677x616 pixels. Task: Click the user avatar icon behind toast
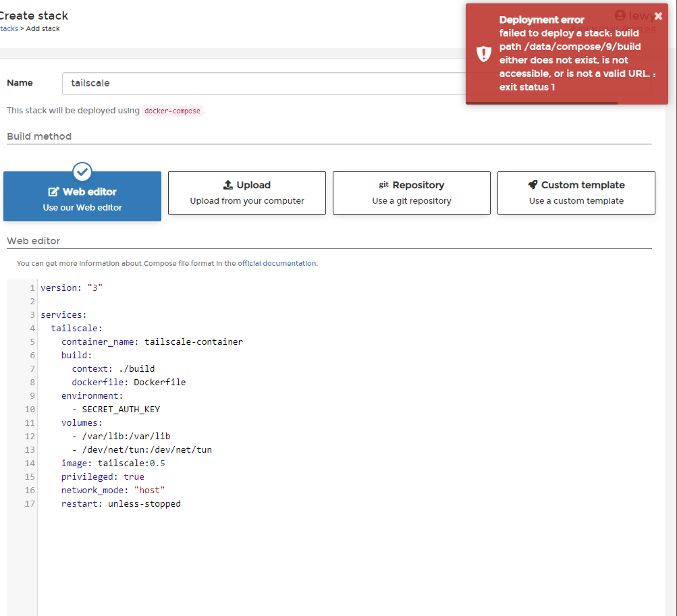(620, 16)
